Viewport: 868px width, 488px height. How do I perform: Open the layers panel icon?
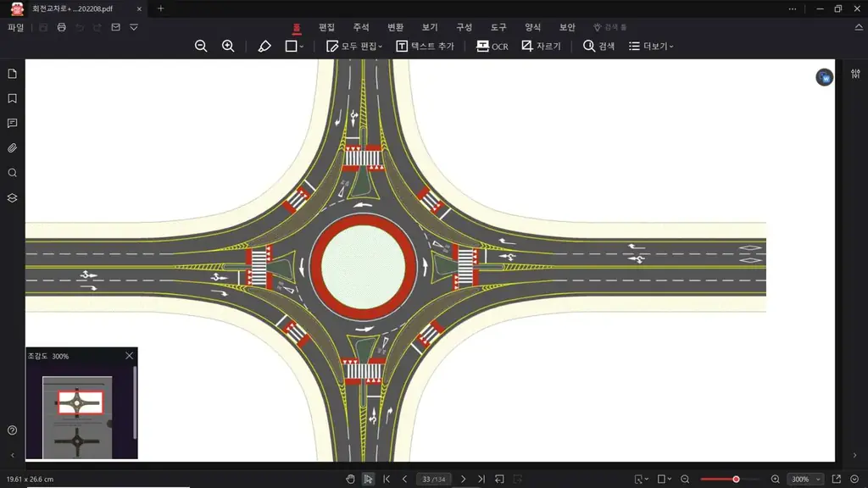coord(12,198)
